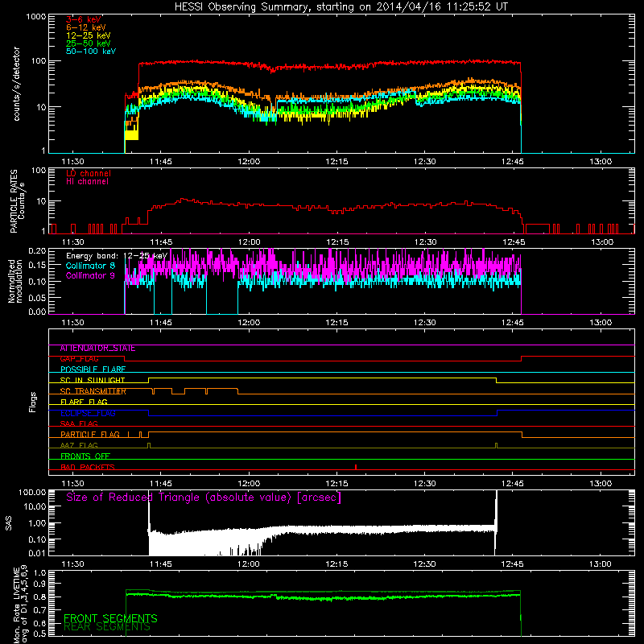Click the 0.9 value on livetime y-axis
This screenshot has height=644, width=644.
[39, 584]
